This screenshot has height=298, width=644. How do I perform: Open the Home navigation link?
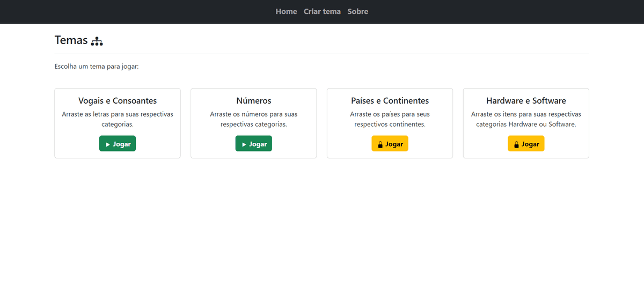point(286,11)
